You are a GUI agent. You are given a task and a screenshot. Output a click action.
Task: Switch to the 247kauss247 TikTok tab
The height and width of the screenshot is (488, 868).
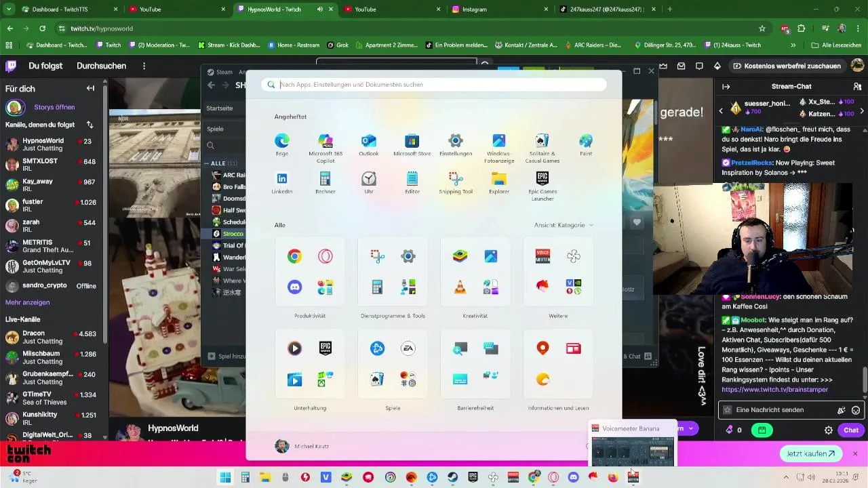pyautogui.click(x=608, y=9)
